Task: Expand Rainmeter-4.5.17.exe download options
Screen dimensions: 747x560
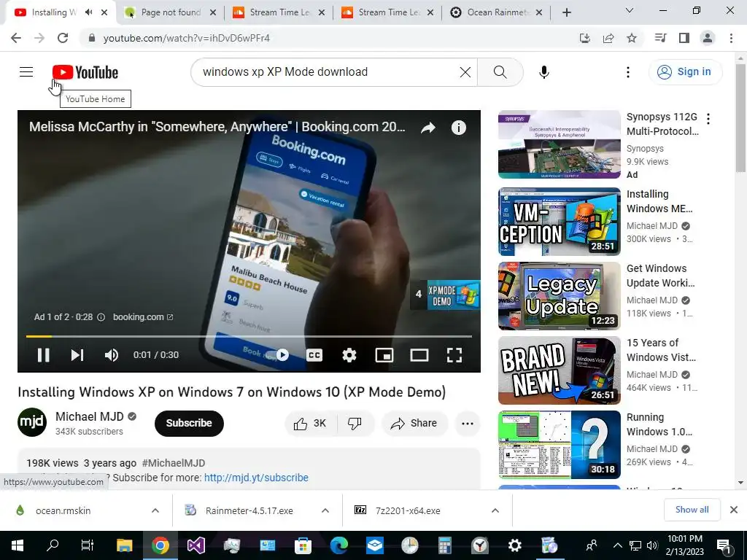Action: pyautogui.click(x=325, y=510)
